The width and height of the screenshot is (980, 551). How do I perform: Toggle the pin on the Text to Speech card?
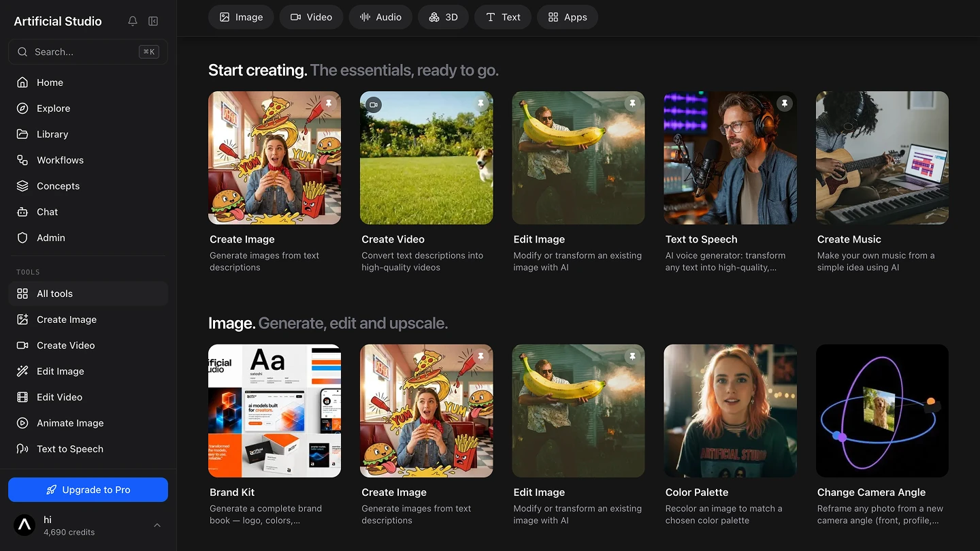click(784, 104)
